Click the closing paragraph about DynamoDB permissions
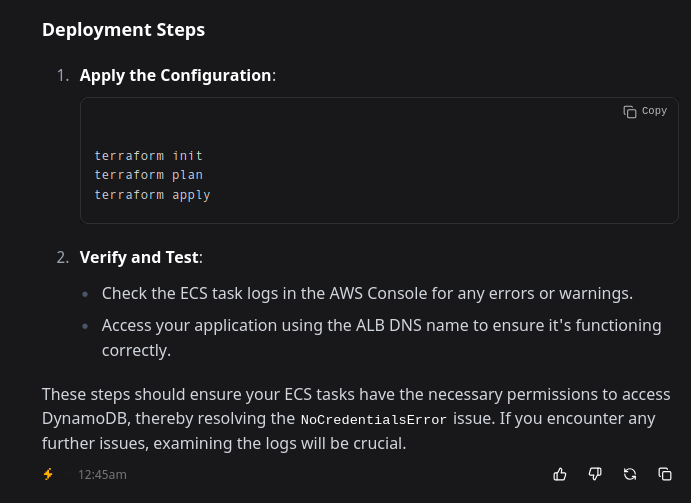Image resolution: width=691 pixels, height=503 pixels. (x=356, y=419)
